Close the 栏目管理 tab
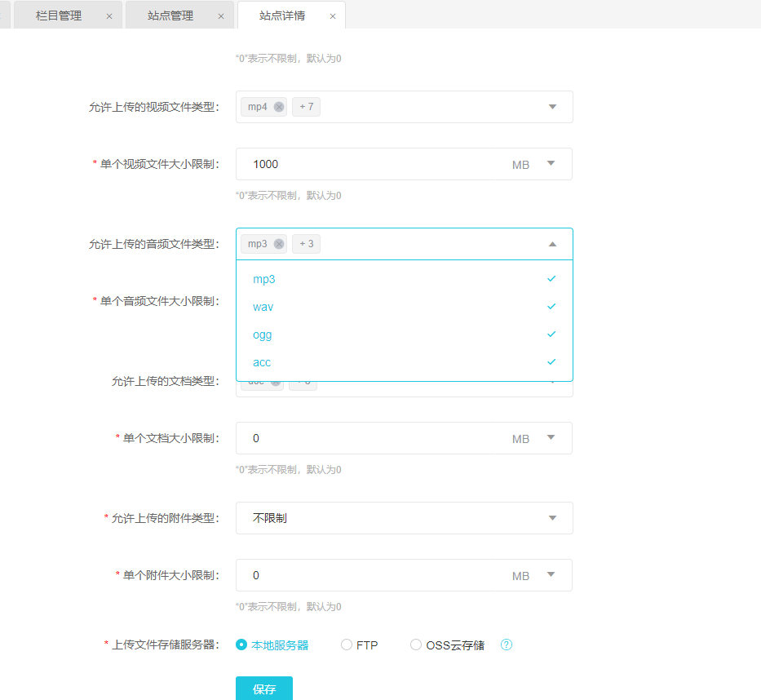 tap(109, 16)
